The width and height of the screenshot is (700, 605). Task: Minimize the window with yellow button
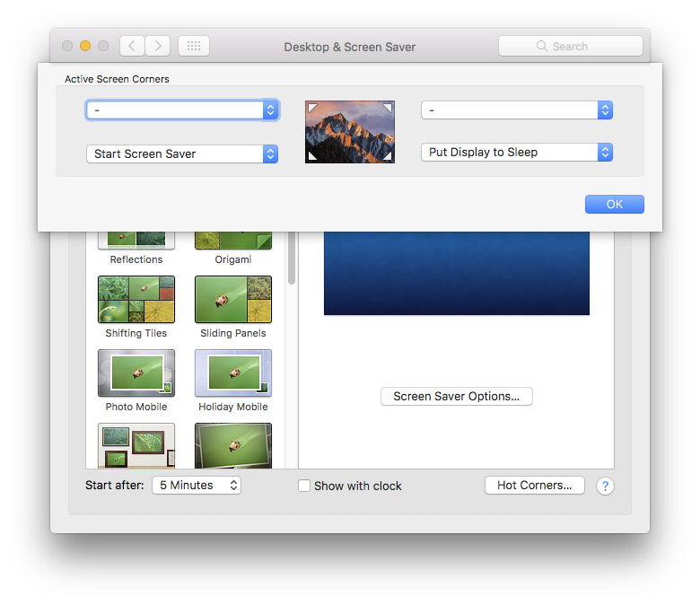85,46
